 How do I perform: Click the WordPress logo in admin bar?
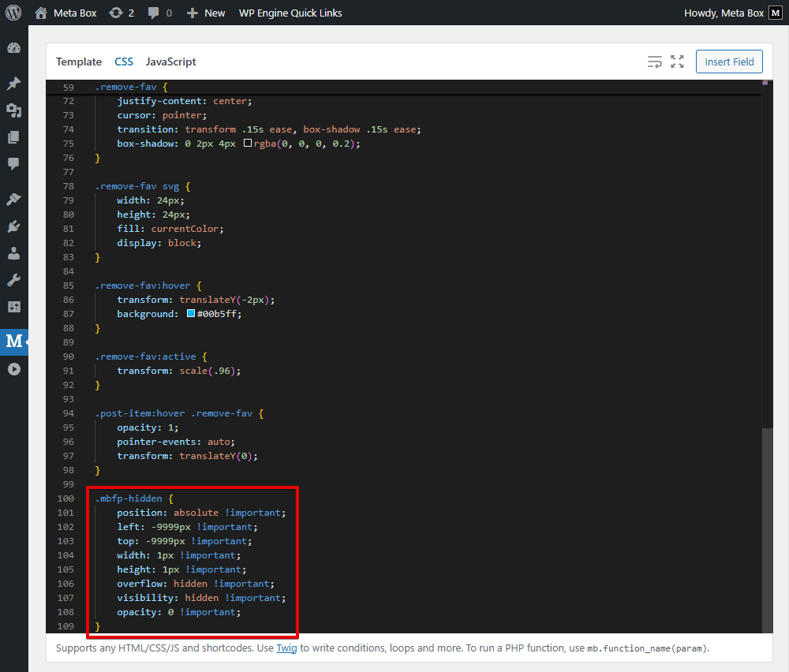[x=13, y=12]
